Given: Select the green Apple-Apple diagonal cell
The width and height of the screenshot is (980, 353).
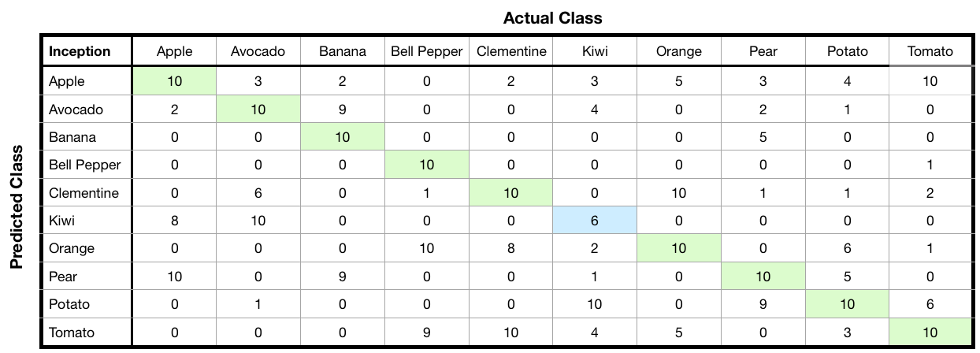Looking at the screenshot, I should 174,81.
